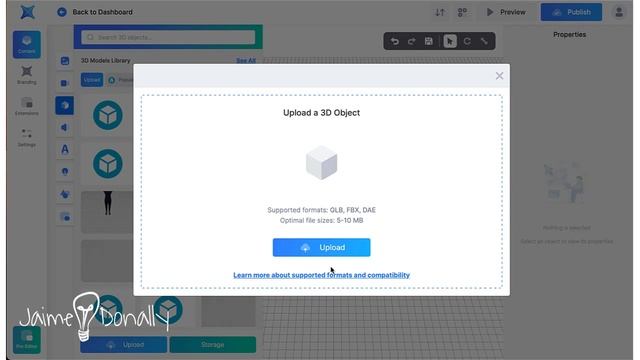The width and height of the screenshot is (640, 360).
Task: Open the Branding section in the sidebar
Action: tap(27, 76)
